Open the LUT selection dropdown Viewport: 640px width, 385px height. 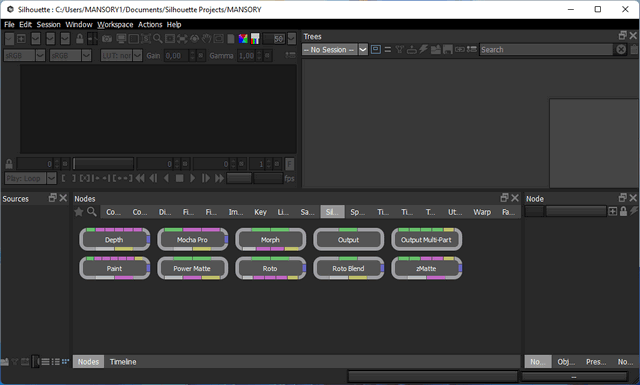tap(138, 55)
